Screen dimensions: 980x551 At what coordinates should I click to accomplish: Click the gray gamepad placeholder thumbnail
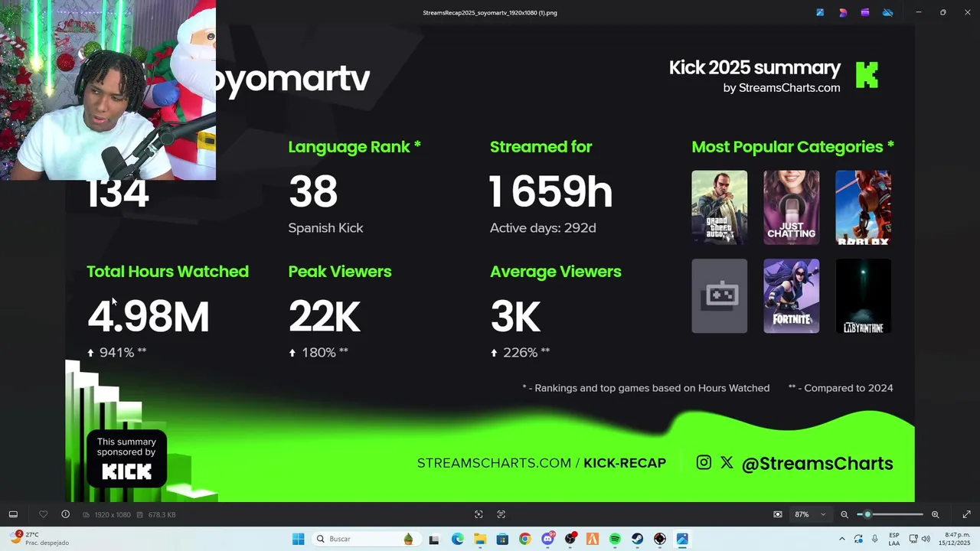click(x=719, y=296)
